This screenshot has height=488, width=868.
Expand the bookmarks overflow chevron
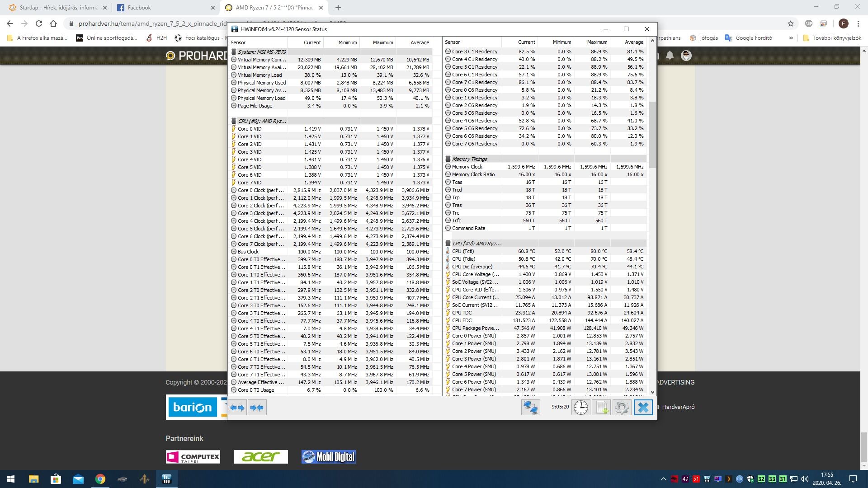tap(791, 38)
